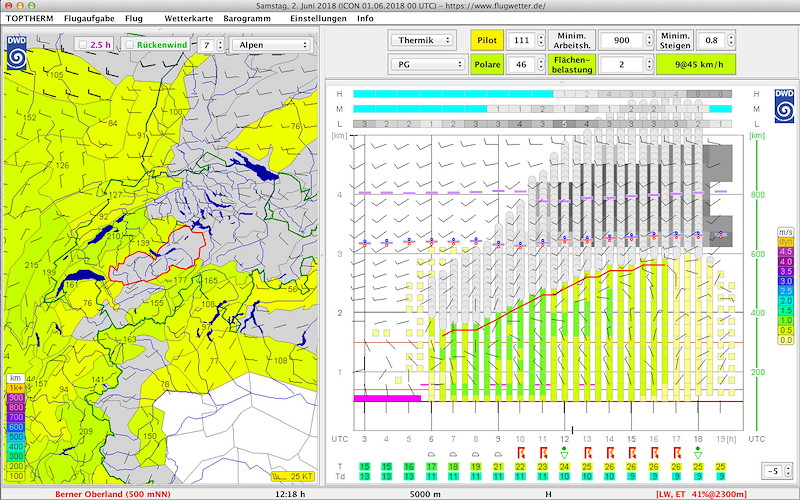
Task: Click the Minim. Steigen button
Action: (674, 40)
